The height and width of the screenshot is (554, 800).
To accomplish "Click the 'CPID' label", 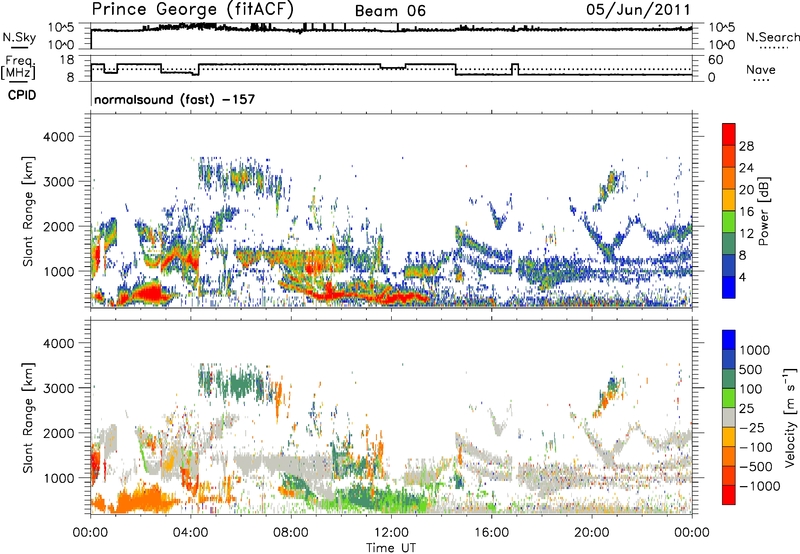I will click(x=22, y=95).
